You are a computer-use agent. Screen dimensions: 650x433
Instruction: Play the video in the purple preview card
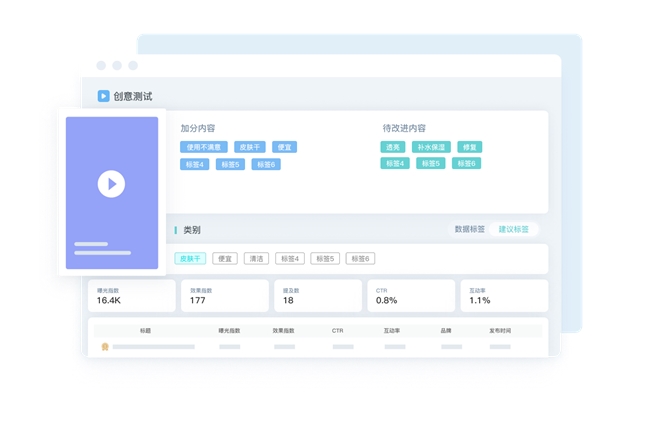click(111, 184)
